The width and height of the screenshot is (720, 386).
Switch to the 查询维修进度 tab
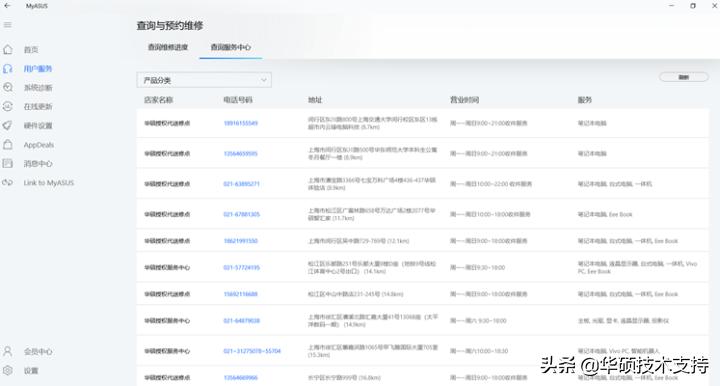168,47
